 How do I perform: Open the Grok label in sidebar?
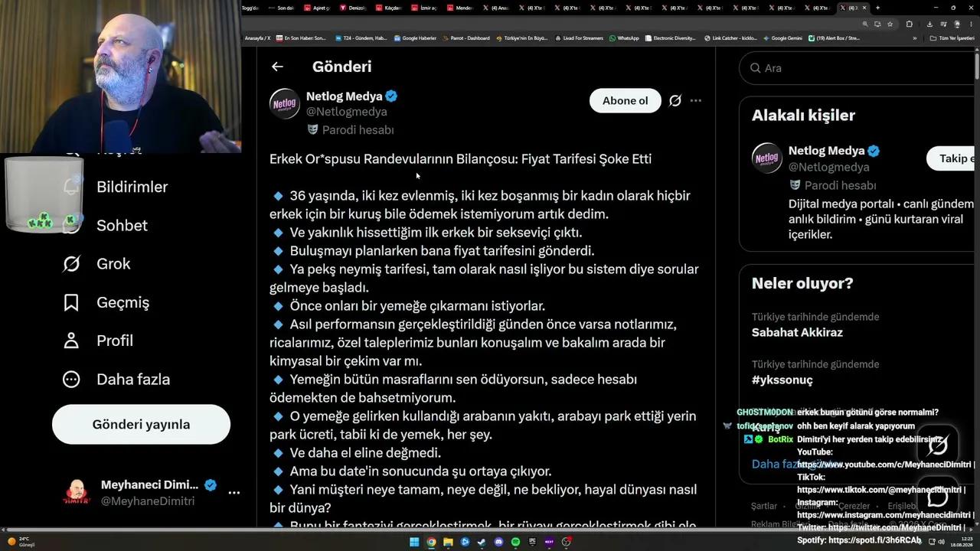click(x=113, y=264)
